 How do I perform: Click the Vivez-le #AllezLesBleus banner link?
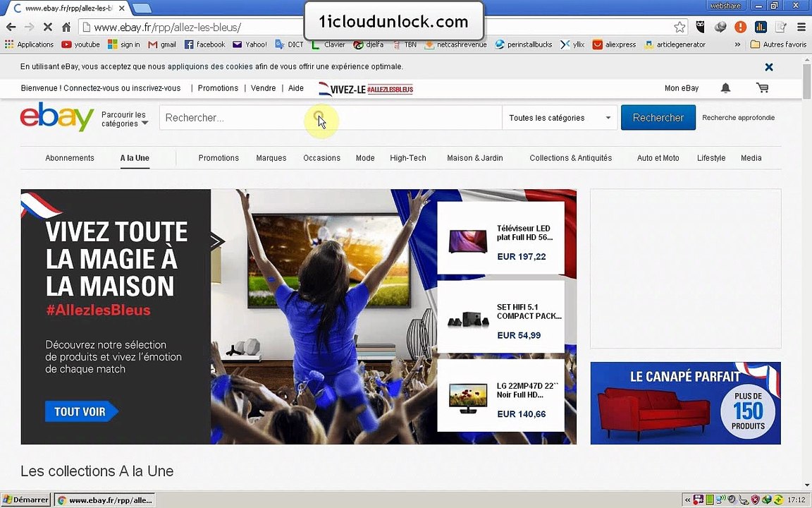366,89
